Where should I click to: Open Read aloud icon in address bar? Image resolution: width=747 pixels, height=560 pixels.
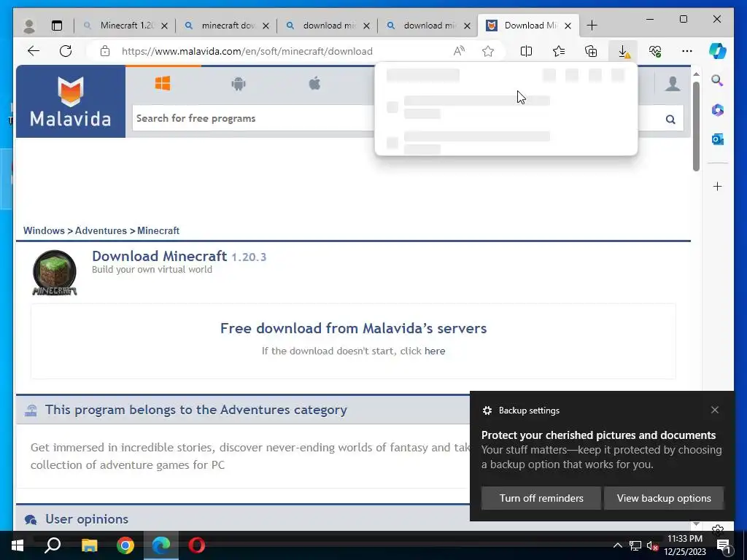click(459, 51)
